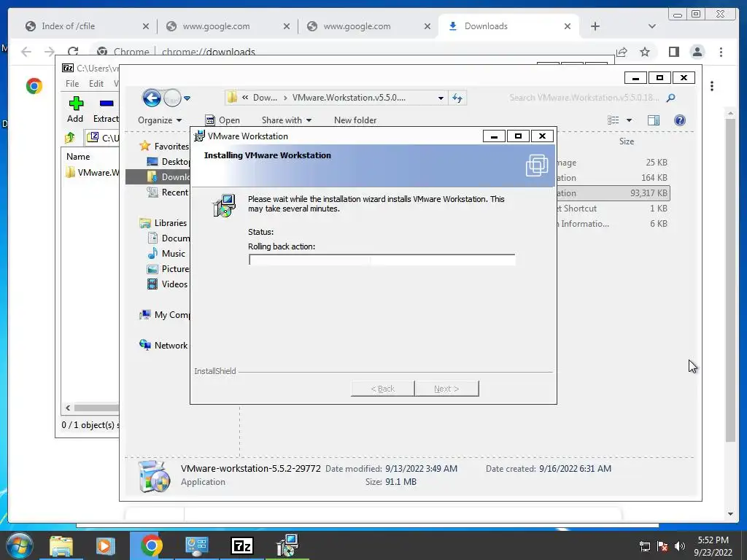The image size is (747, 560).
Task: Open 7-Zip from the taskbar
Action: [241, 545]
